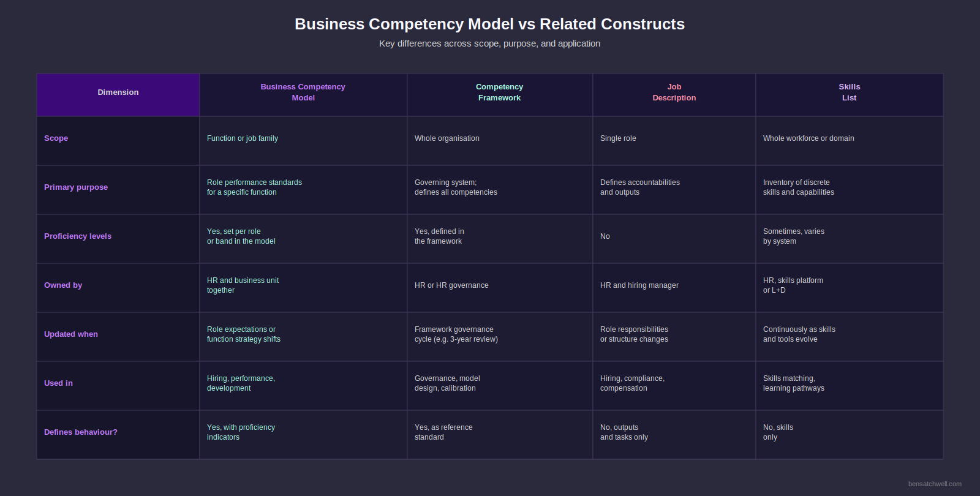Click 'Governance, model design, calibration' cell
The image size is (980, 496).
coord(500,386)
